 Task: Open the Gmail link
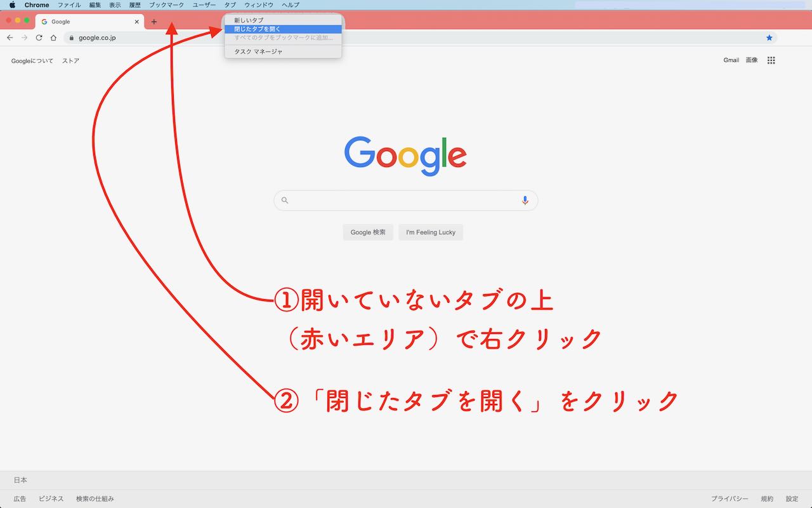pos(731,60)
